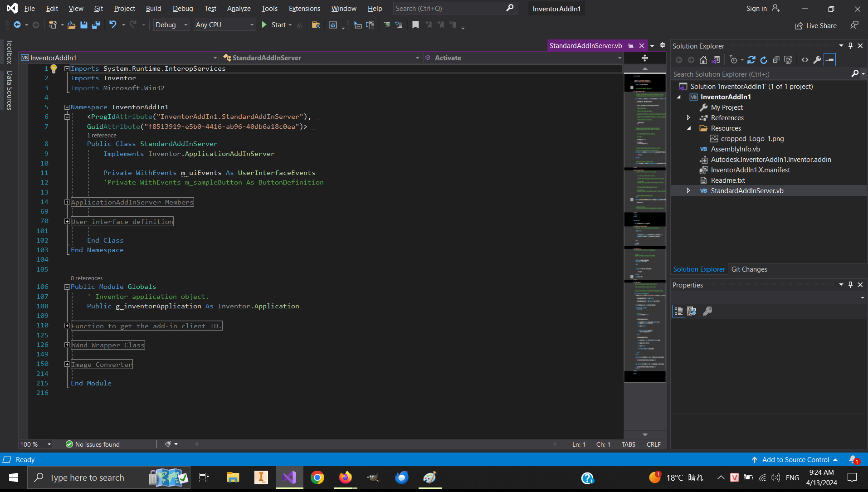Viewport: 868px width, 492px height.
Task: Expand the References node
Action: (x=688, y=117)
